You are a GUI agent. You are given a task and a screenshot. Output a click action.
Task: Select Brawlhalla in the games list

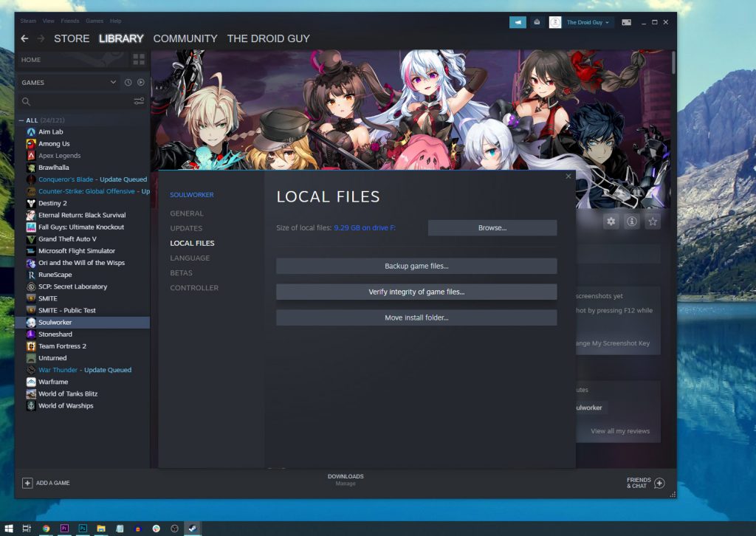coord(83,168)
